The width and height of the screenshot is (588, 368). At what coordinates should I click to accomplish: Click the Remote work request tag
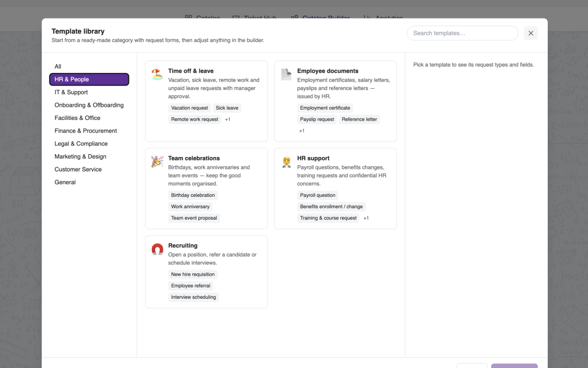[x=194, y=119]
